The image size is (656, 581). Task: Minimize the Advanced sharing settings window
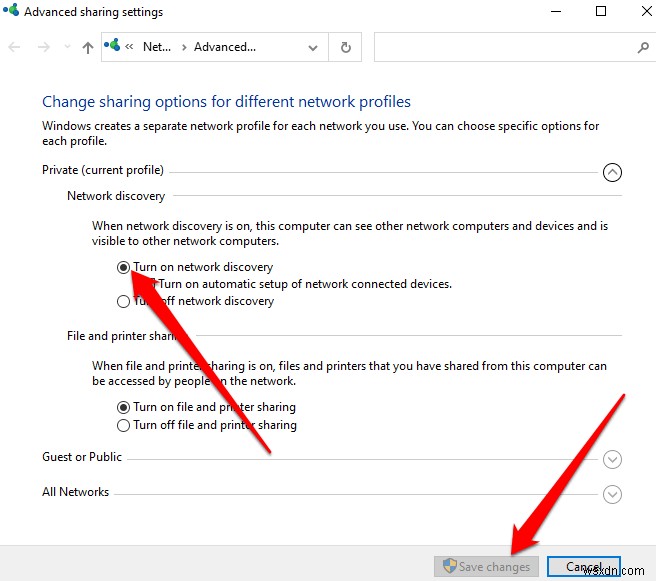(556, 11)
